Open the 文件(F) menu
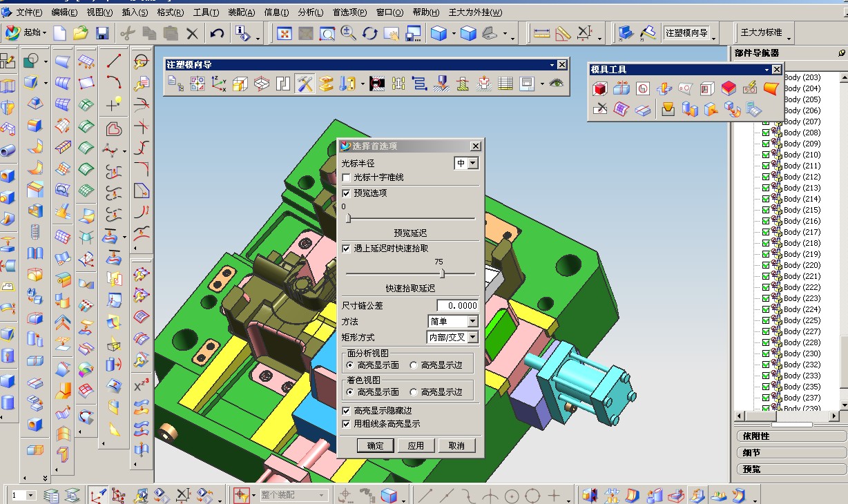The width and height of the screenshot is (848, 504). point(29,12)
